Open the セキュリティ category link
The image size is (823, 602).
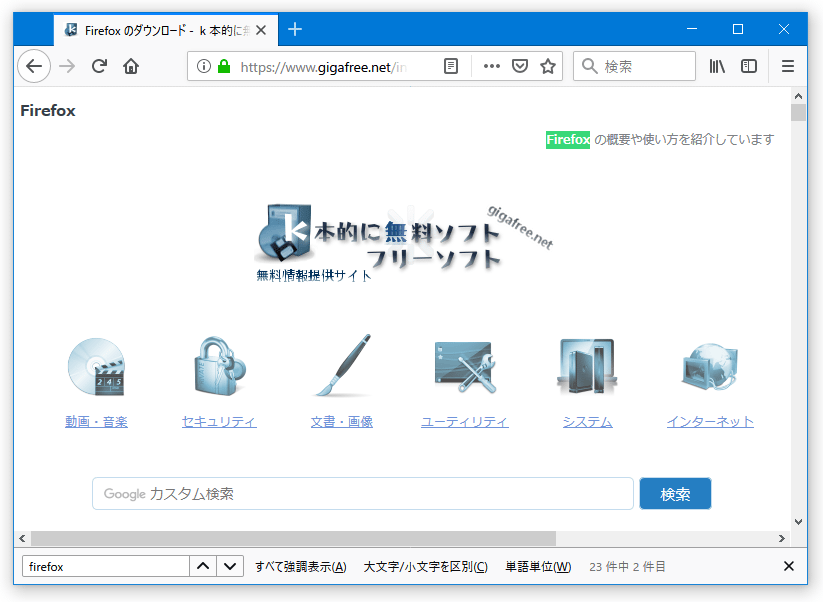coord(219,421)
